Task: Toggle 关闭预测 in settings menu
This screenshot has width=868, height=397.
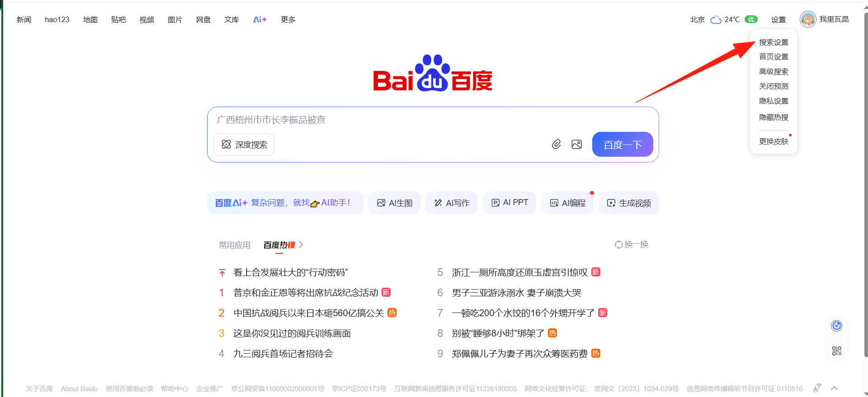Action: point(774,86)
